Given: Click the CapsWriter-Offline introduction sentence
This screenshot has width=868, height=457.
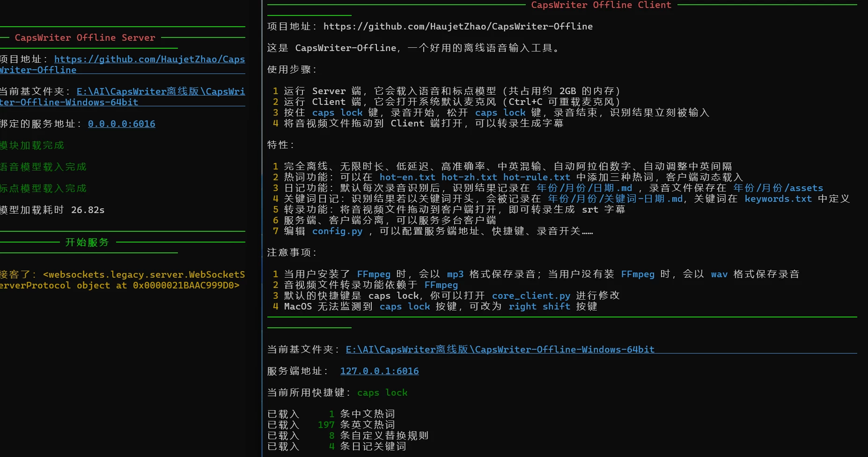Looking at the screenshot, I should click(x=413, y=48).
